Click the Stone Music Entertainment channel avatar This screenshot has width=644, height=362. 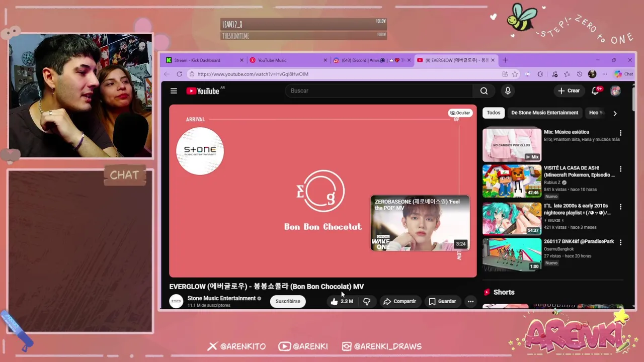(176, 301)
